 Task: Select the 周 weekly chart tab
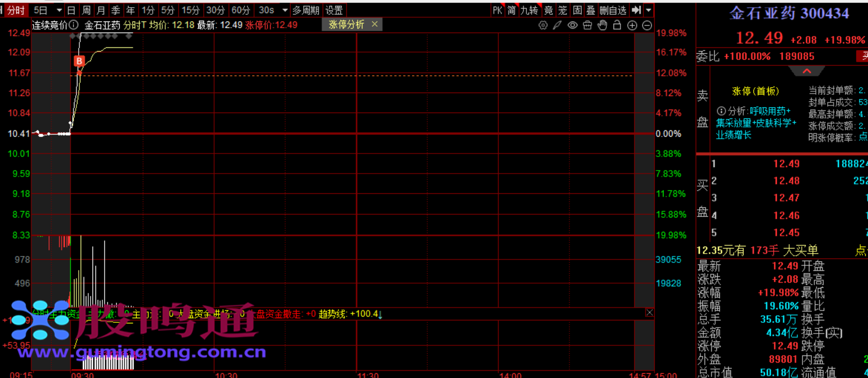tap(86, 10)
